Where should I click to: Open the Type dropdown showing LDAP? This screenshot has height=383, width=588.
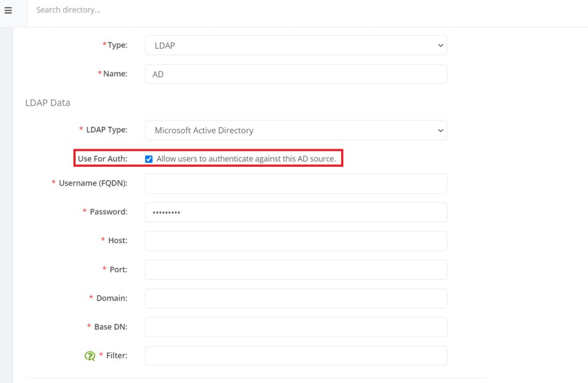pyautogui.click(x=296, y=45)
